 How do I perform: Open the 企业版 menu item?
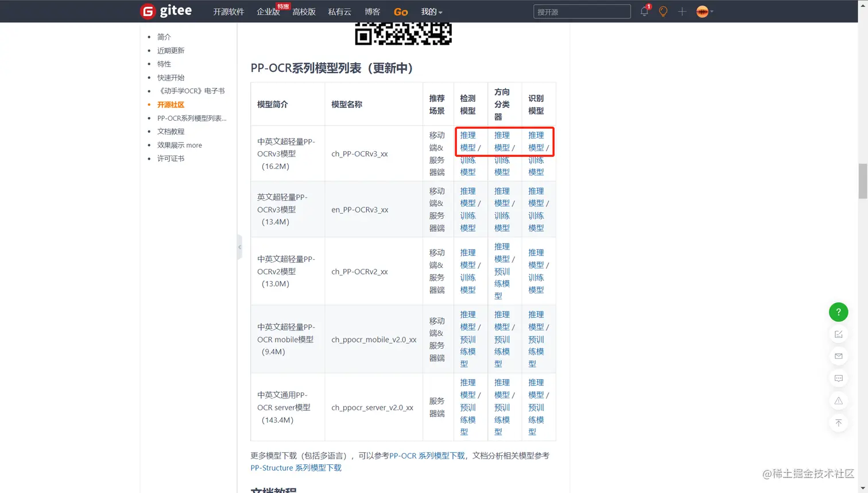[268, 11]
